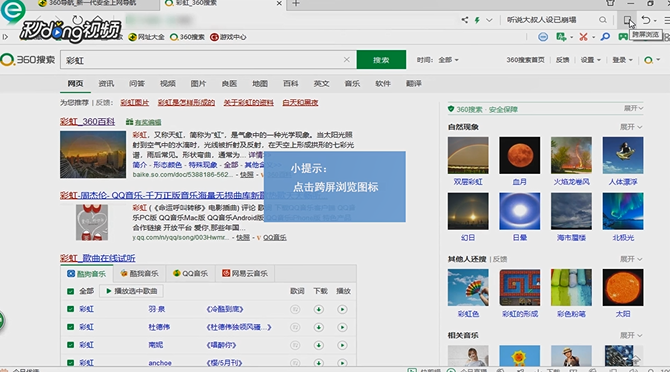
Task: Expand 展开 for 自然现象 section
Action: [631, 127]
